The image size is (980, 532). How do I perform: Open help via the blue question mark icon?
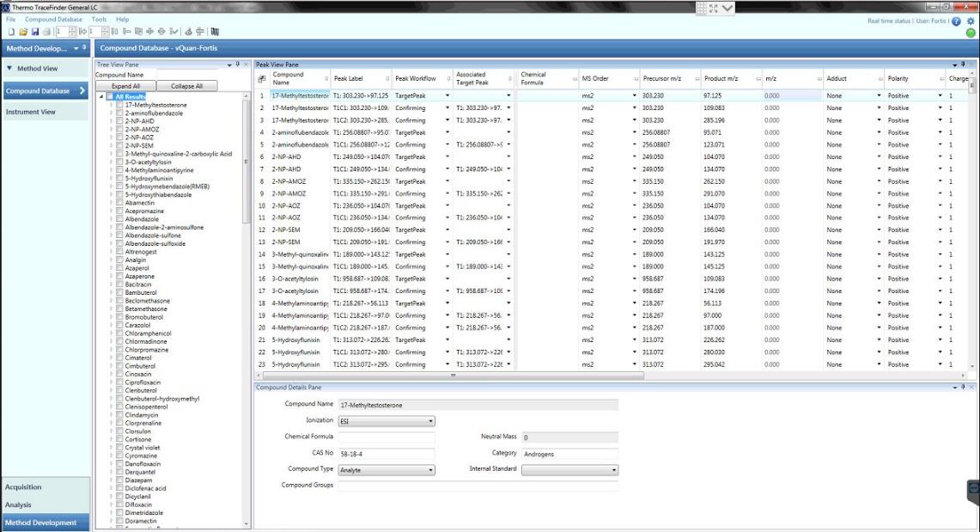(956, 21)
